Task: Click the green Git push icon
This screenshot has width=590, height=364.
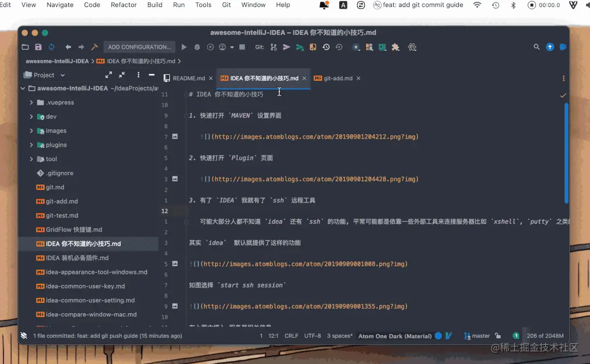Action: (300, 47)
